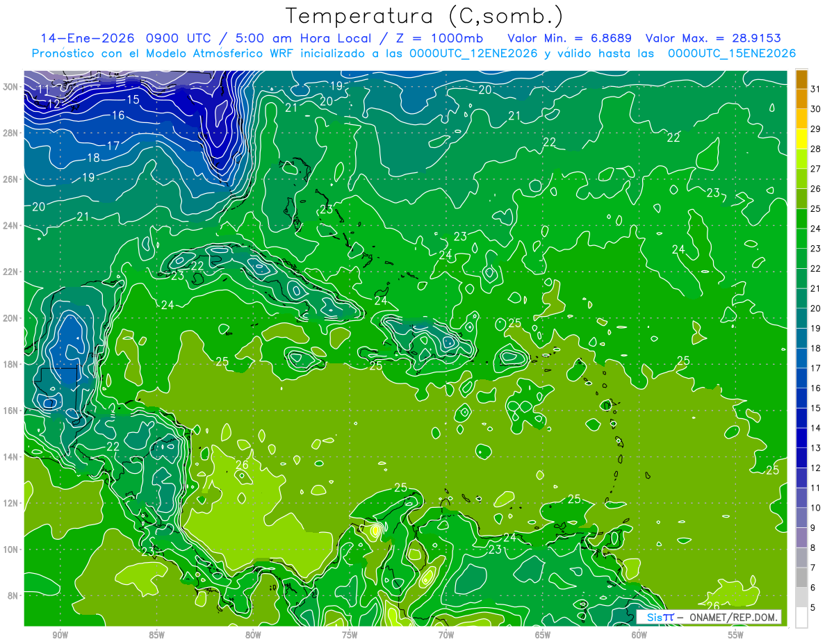
Task: Click the "11" contour label on the map
Action: pos(44,90)
